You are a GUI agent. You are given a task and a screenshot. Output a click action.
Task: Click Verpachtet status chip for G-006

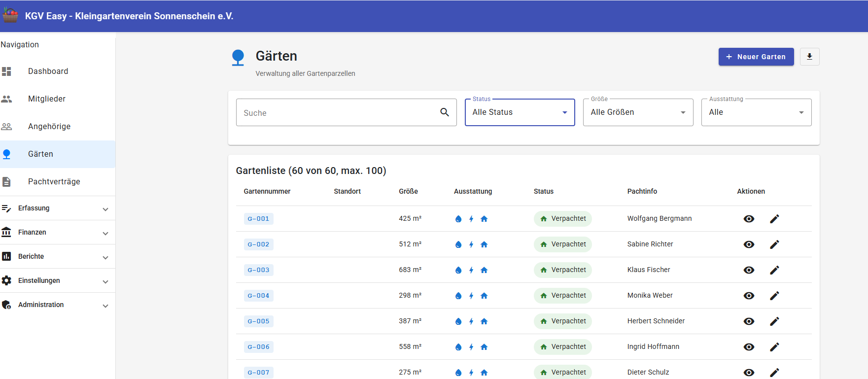(x=562, y=347)
